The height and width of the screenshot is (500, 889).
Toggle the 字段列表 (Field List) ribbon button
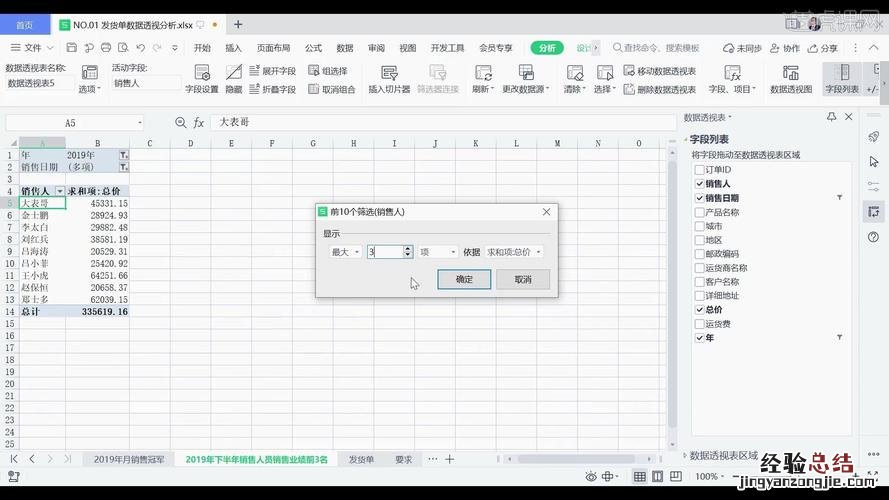(x=841, y=74)
